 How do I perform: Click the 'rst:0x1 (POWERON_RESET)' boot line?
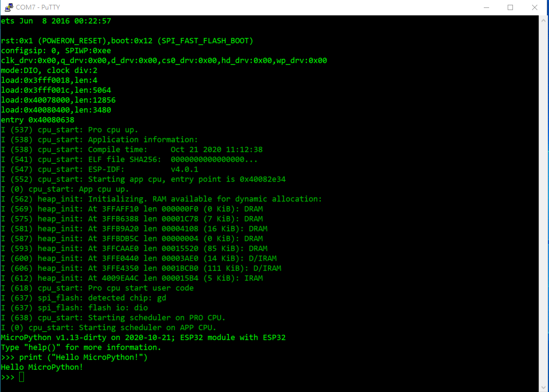point(127,41)
